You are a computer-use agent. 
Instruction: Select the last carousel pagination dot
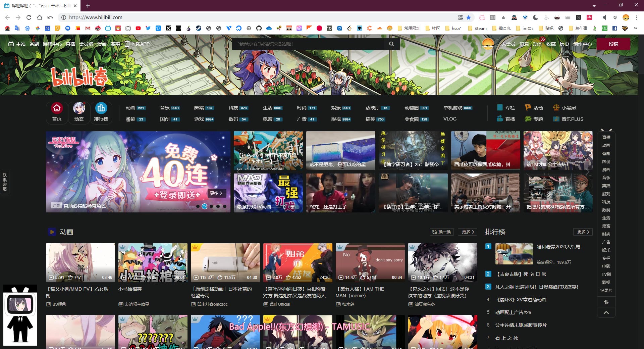click(225, 206)
